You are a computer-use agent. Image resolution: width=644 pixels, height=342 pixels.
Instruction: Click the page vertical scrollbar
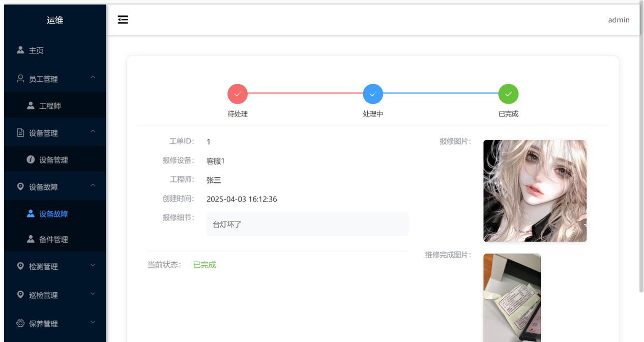pos(641,147)
